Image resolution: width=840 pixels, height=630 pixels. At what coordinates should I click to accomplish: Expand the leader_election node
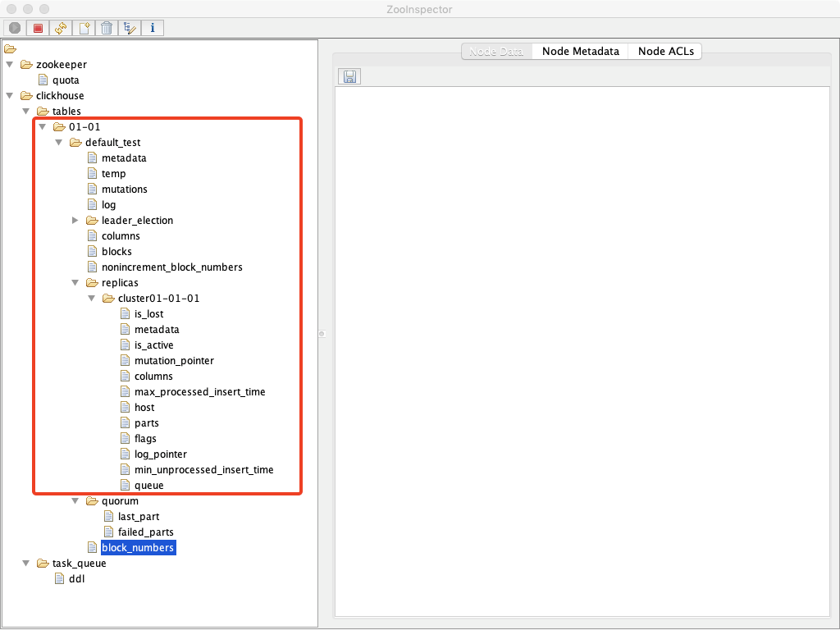(x=75, y=220)
